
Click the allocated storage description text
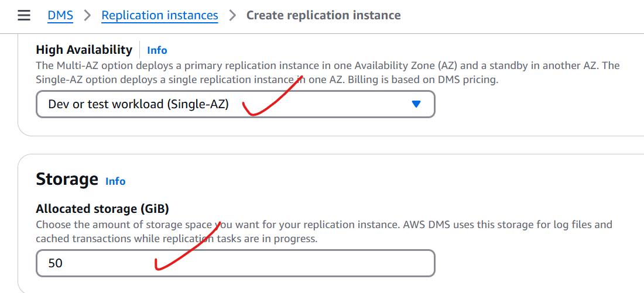click(324, 232)
